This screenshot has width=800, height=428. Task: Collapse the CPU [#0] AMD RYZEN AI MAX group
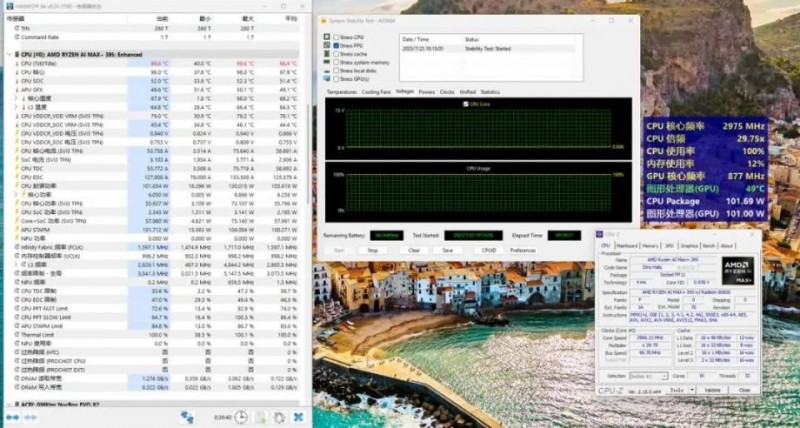tap(9, 54)
